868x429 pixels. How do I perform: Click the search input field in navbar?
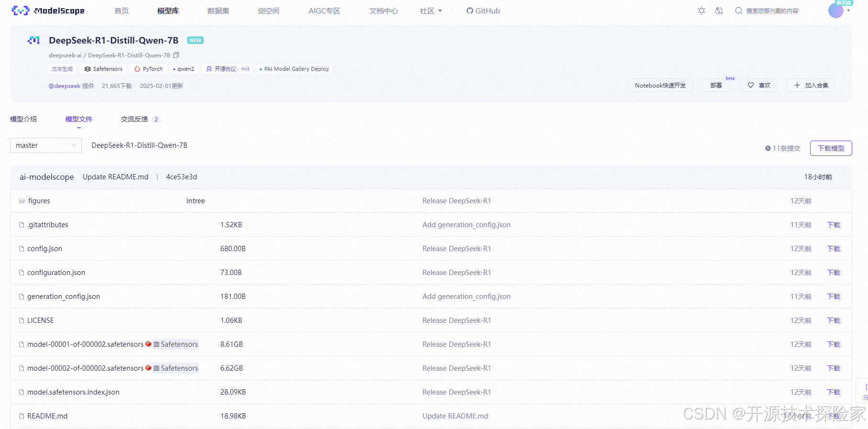pyautogui.click(x=772, y=11)
